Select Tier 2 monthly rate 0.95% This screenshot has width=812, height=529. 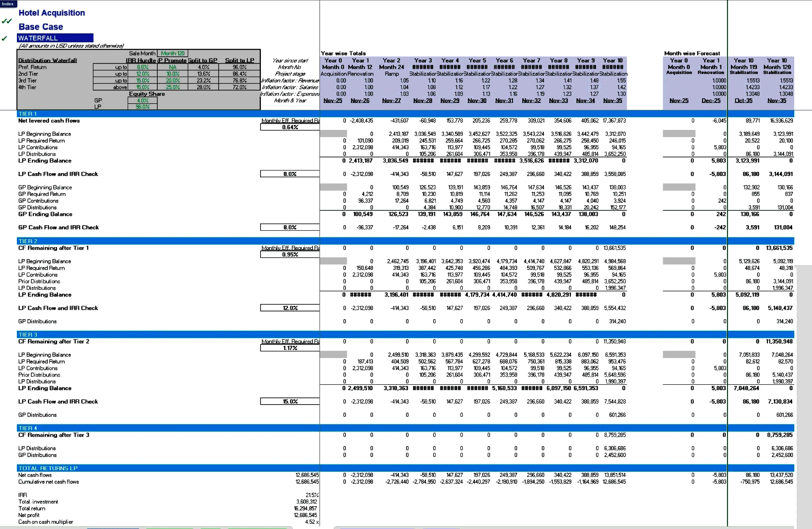pyautogui.click(x=290, y=254)
